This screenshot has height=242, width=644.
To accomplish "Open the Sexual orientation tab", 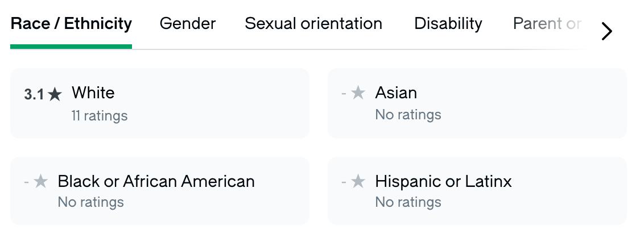I will 313,24.
